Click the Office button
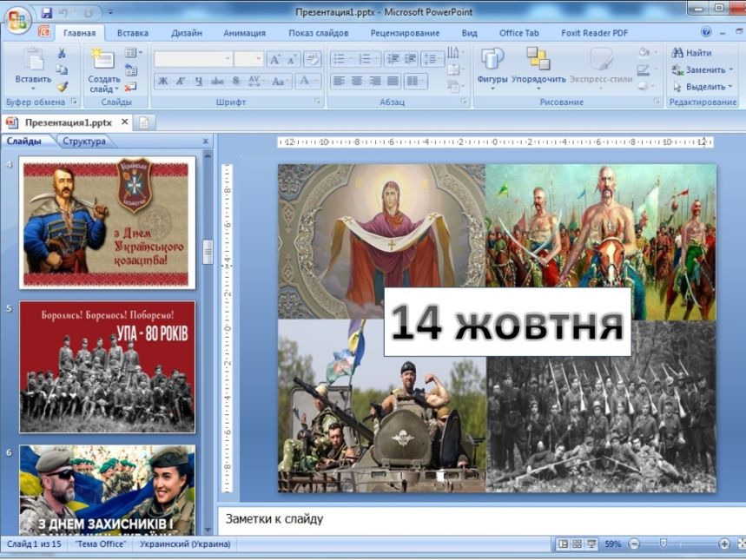Screen dimensions: 746x560 (17, 20)
